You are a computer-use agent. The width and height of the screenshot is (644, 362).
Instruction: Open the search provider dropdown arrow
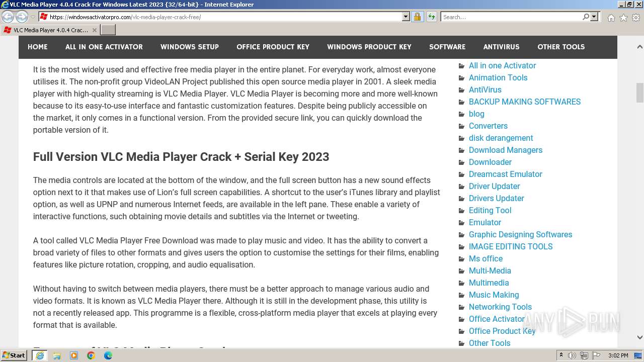pyautogui.click(x=594, y=17)
